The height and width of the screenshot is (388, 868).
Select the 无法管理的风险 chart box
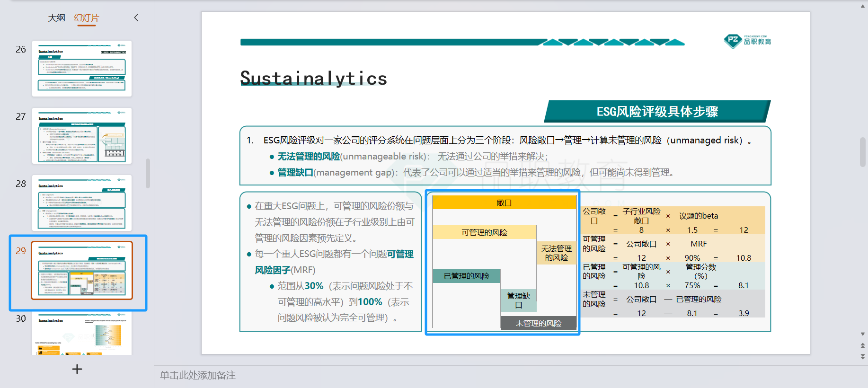point(557,253)
